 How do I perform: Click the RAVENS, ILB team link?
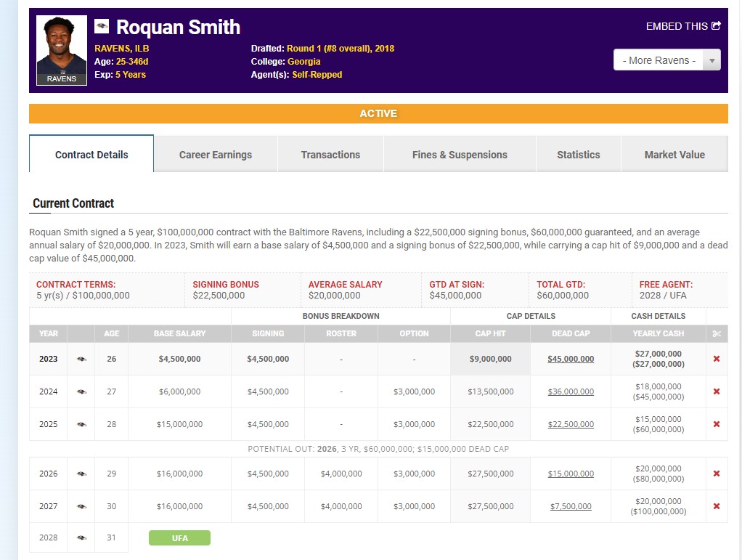click(x=122, y=48)
